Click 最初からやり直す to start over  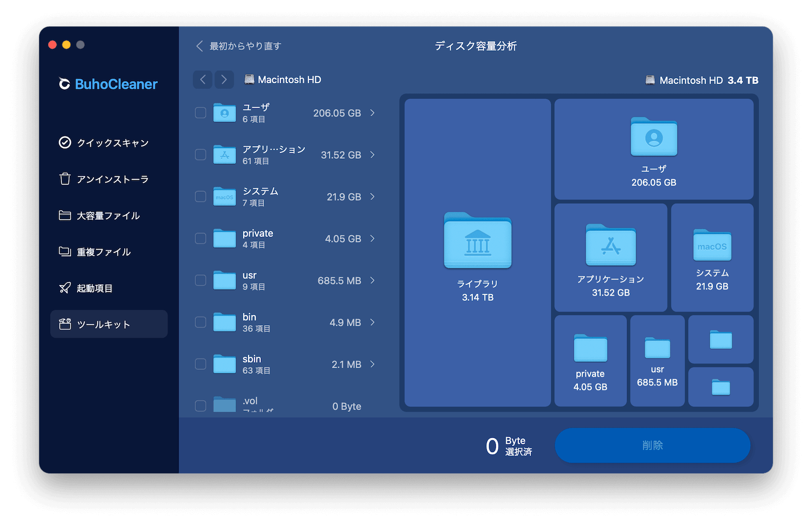[239, 46]
